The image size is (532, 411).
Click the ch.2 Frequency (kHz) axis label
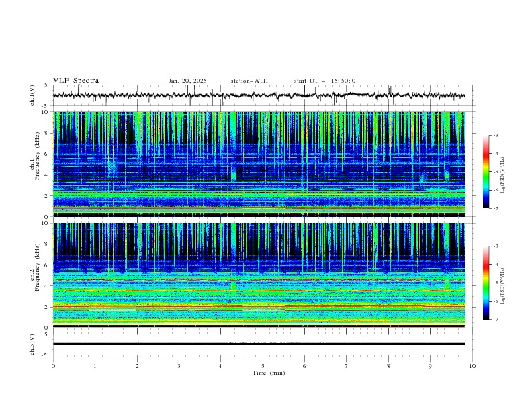(x=36, y=267)
